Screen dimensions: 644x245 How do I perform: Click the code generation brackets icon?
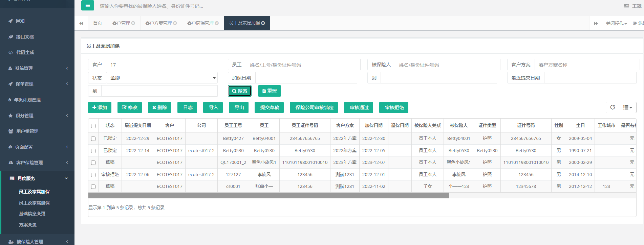11,52
